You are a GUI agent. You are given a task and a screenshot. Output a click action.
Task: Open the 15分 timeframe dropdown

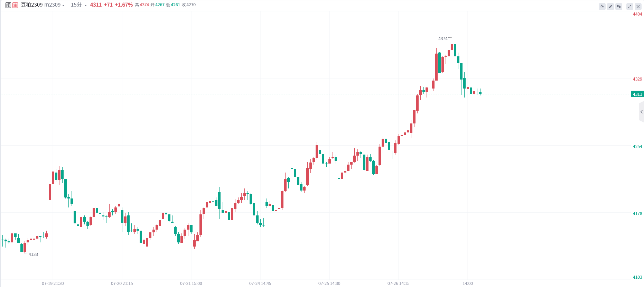pos(78,5)
